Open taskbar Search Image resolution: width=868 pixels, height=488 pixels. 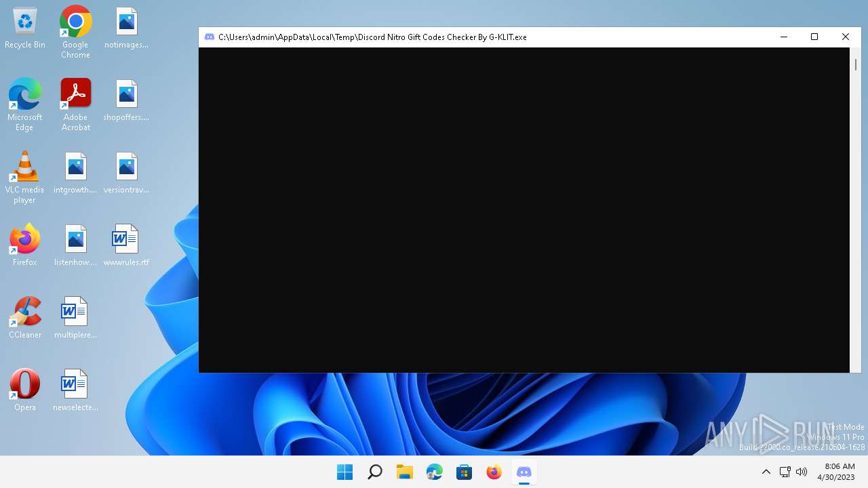tap(375, 472)
